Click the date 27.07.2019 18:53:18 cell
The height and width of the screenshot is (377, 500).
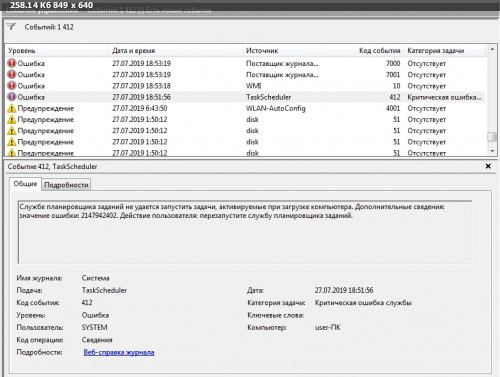(x=141, y=86)
